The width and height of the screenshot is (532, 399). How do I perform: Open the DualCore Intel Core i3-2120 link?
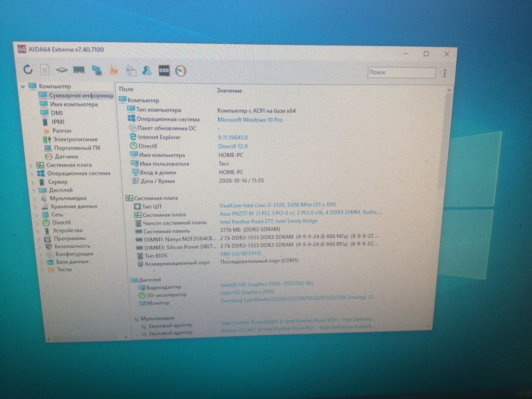pos(278,205)
